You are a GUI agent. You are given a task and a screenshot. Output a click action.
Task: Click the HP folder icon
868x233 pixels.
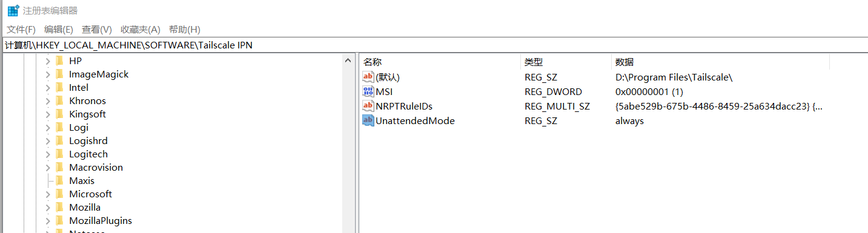59,61
